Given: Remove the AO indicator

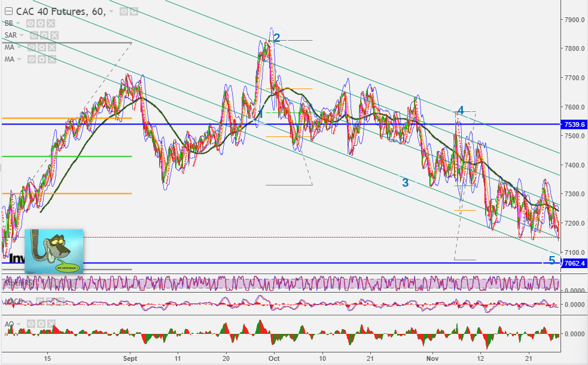Looking at the screenshot, I should 51,324.
